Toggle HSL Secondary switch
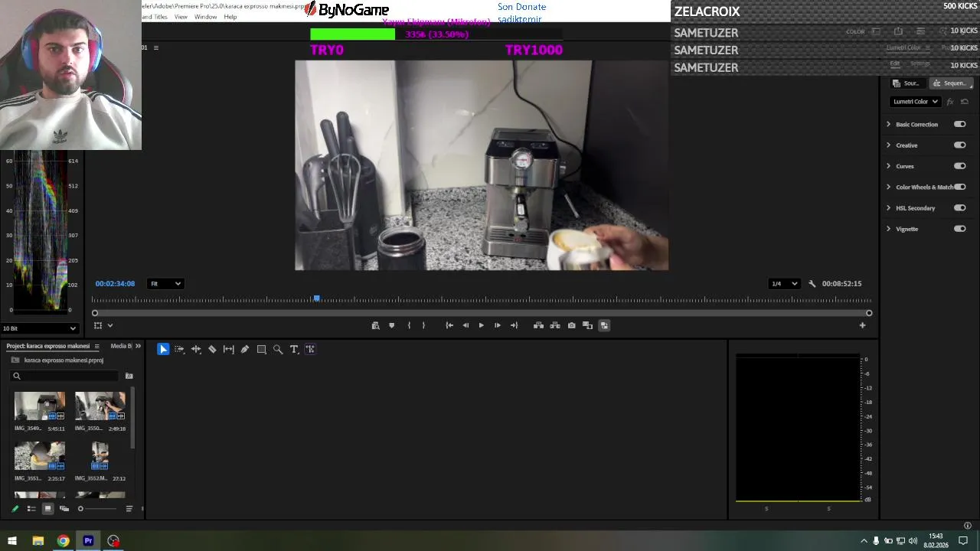Image resolution: width=980 pixels, height=551 pixels. tap(959, 207)
